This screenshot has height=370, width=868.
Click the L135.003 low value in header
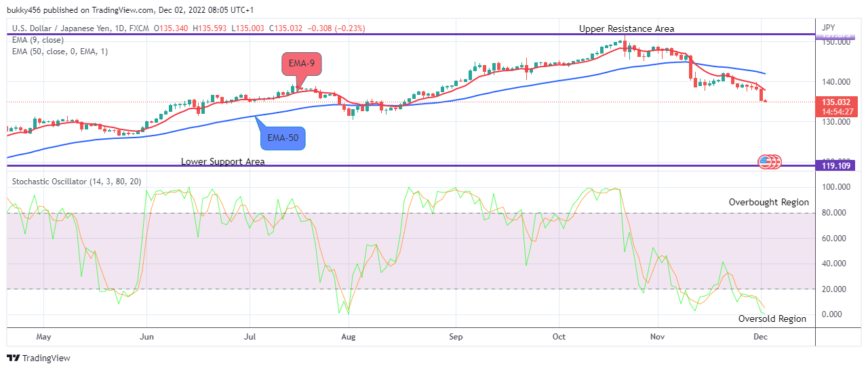tap(249, 29)
